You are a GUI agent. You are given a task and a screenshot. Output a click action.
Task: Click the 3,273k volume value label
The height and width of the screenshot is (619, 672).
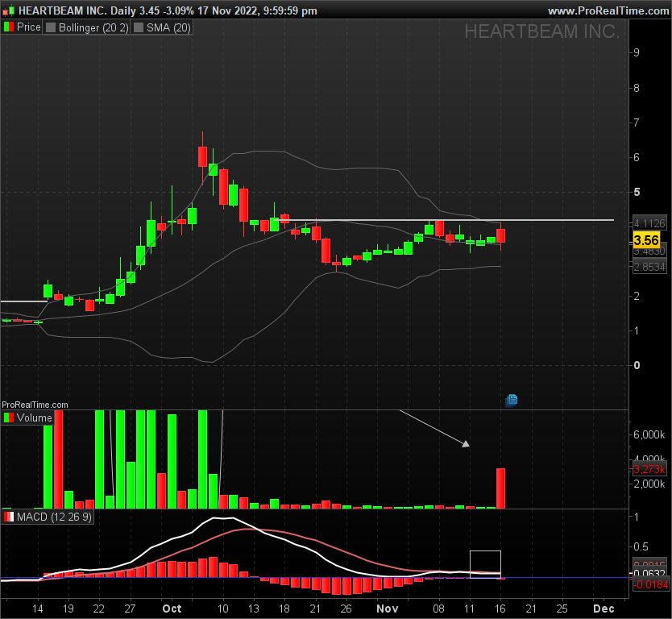pos(649,469)
